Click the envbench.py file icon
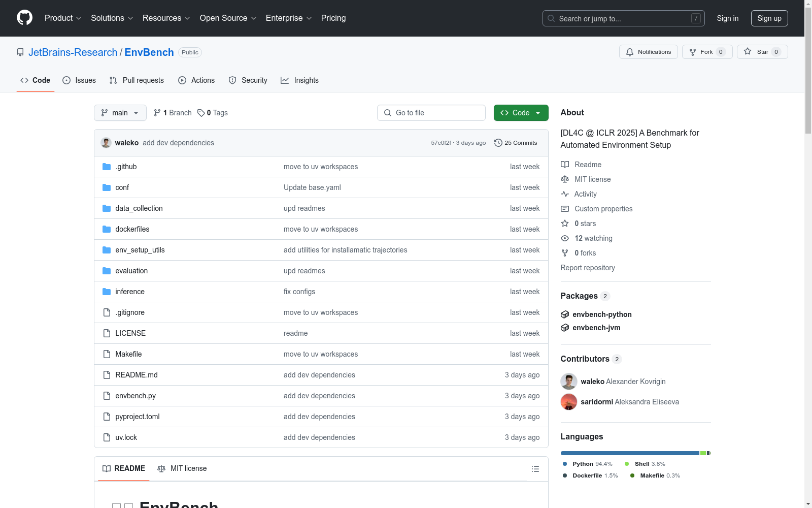Image resolution: width=812 pixels, height=508 pixels. coord(107,396)
